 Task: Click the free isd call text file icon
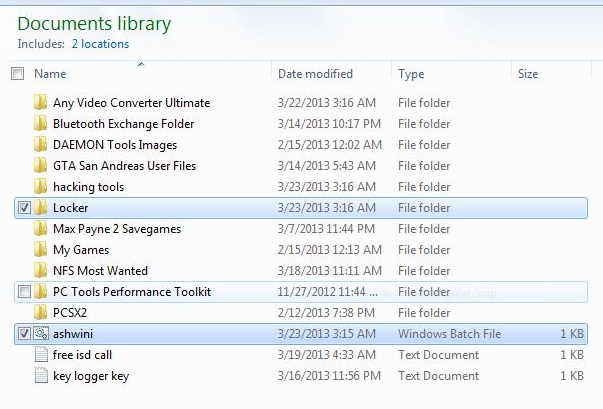(41, 355)
